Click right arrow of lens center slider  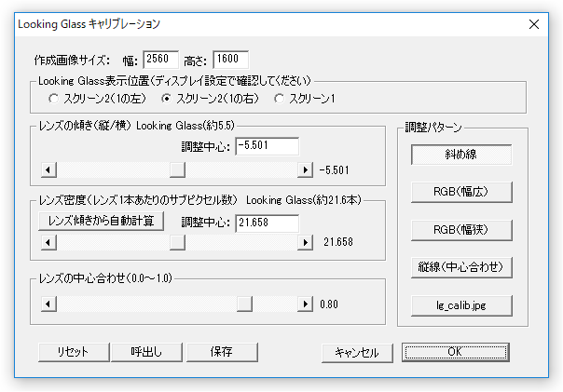click(305, 304)
